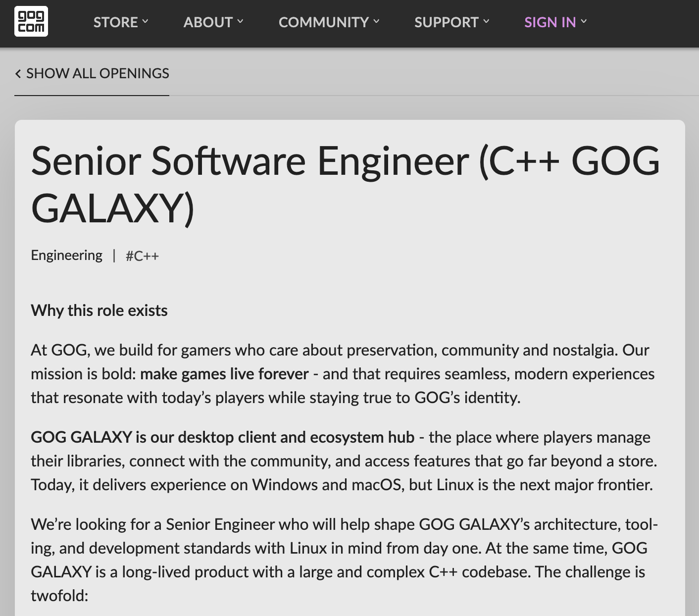Open the STORE dropdown arrow

pos(145,22)
